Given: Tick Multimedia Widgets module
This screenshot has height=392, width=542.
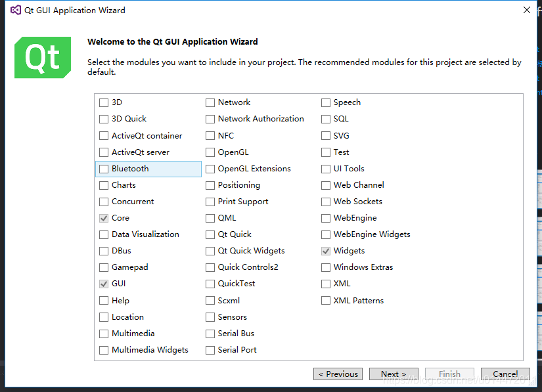Looking at the screenshot, I should click(x=104, y=350).
